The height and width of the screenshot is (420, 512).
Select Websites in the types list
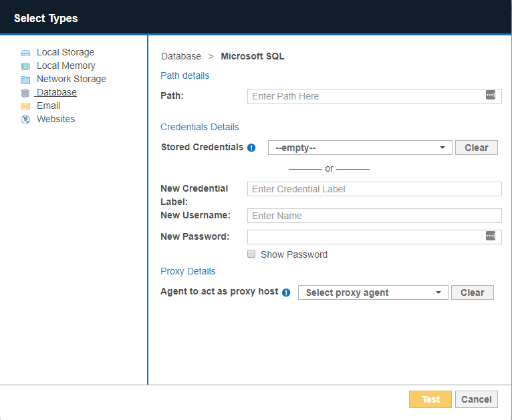(55, 119)
